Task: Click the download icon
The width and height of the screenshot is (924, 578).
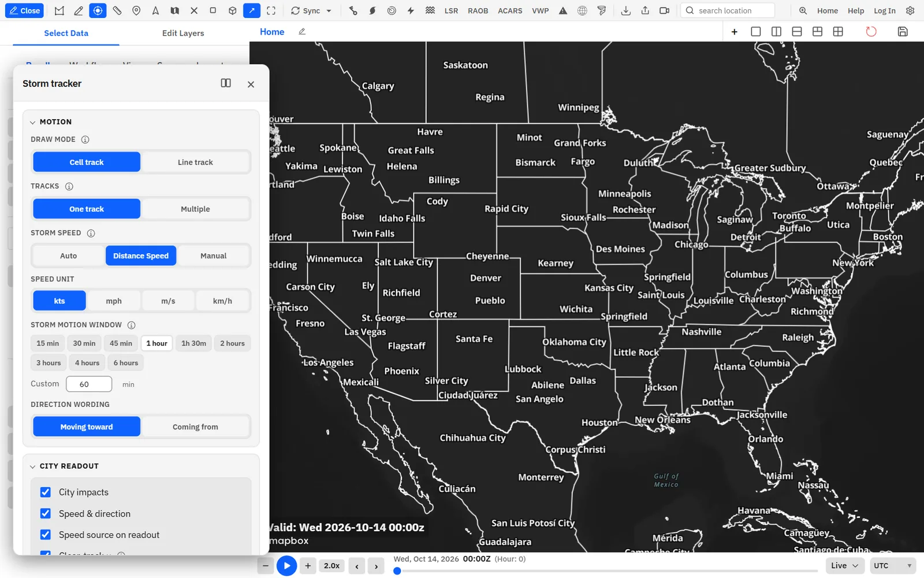Action: coord(625,10)
